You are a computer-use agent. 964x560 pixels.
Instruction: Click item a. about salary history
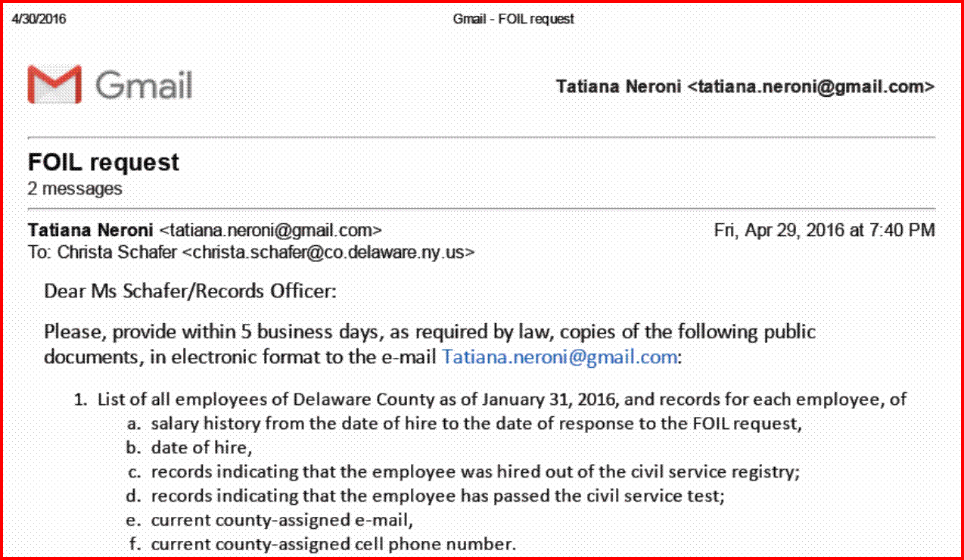(x=476, y=423)
